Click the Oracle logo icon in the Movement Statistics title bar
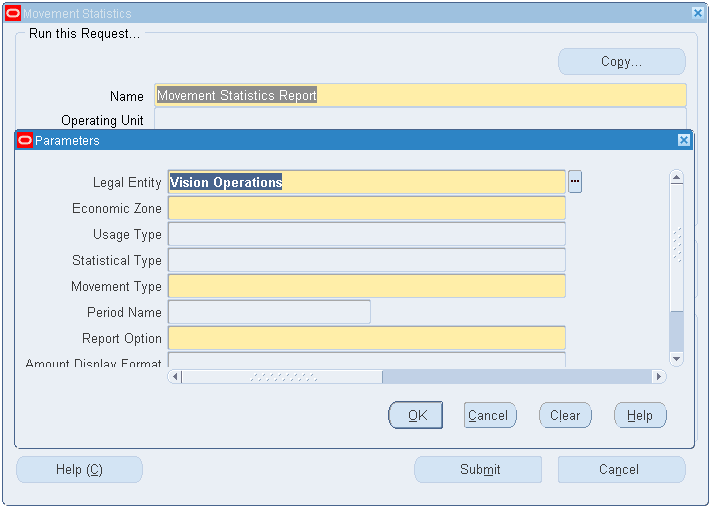This screenshot has width=711, height=509. [13, 14]
